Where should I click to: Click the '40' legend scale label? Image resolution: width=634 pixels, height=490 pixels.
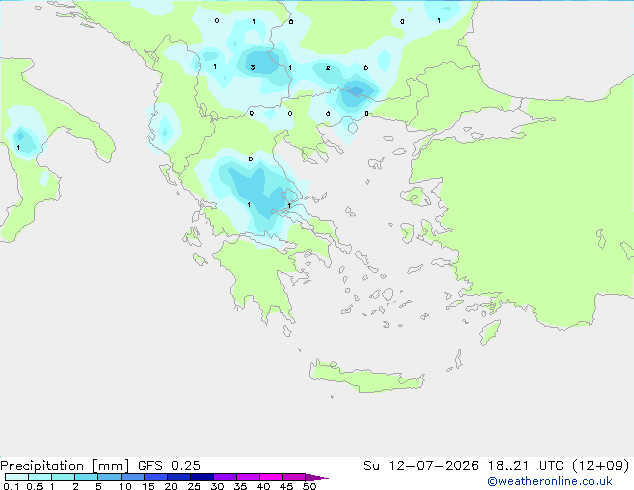[x=263, y=486]
